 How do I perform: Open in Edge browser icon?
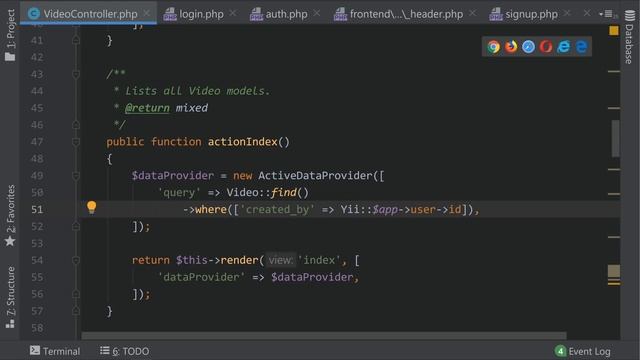point(581,47)
